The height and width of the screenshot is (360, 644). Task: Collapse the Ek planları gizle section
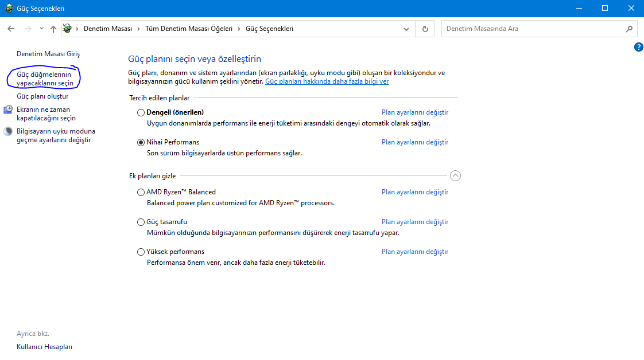[455, 176]
